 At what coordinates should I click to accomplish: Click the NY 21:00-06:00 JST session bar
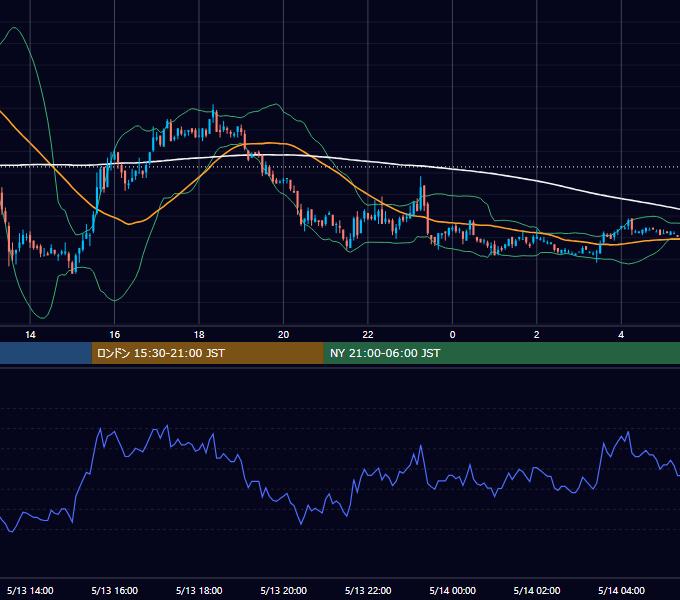tap(502, 353)
